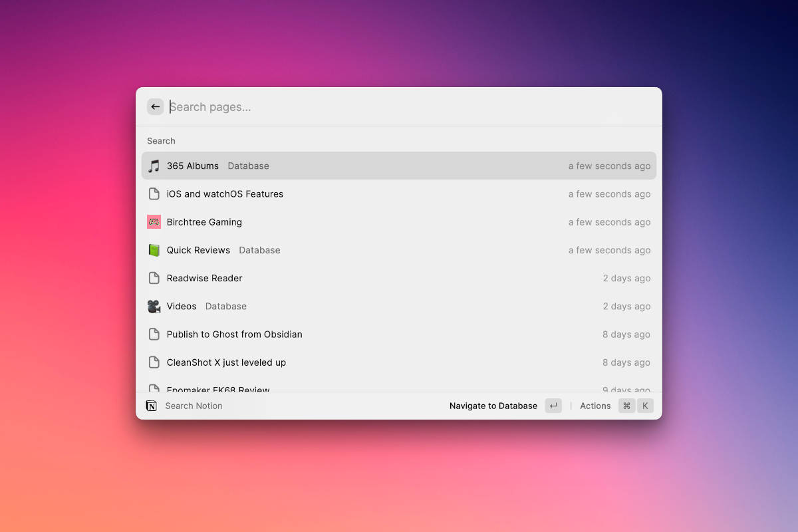Open the Birchtree Gaming page

(399, 222)
